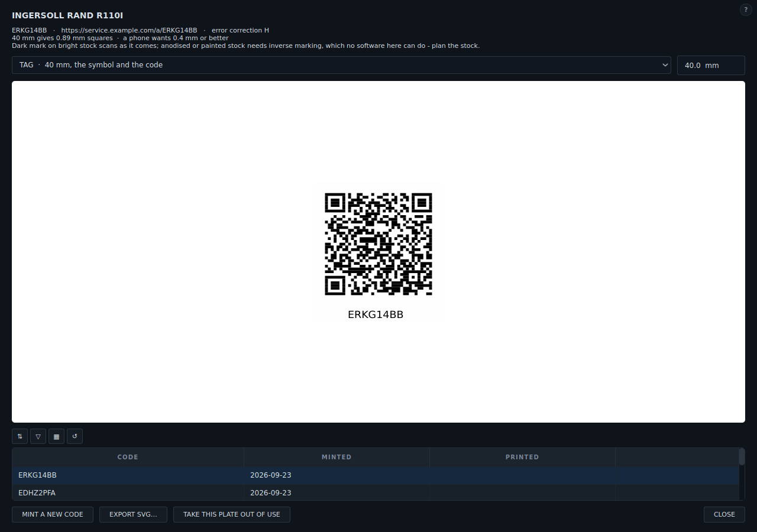Click the MINT A NEW CODE button

[x=53, y=514]
